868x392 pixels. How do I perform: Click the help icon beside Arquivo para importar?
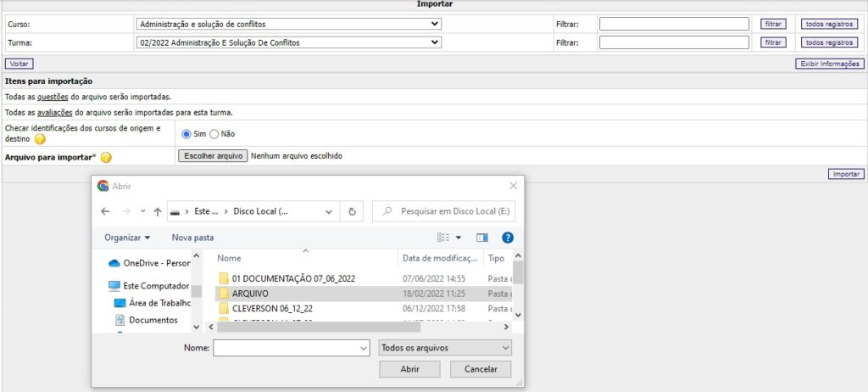[x=106, y=157]
